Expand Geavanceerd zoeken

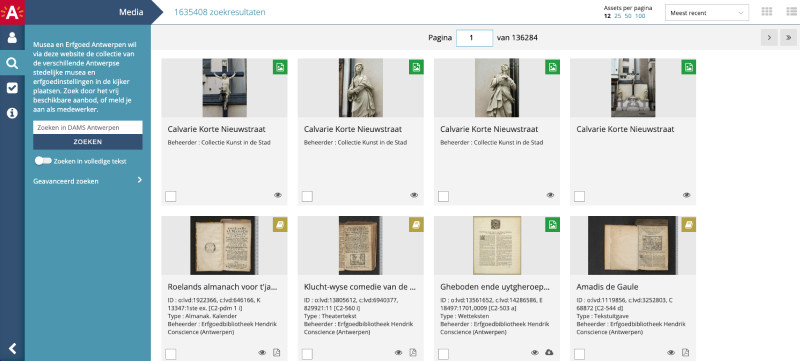point(88,181)
